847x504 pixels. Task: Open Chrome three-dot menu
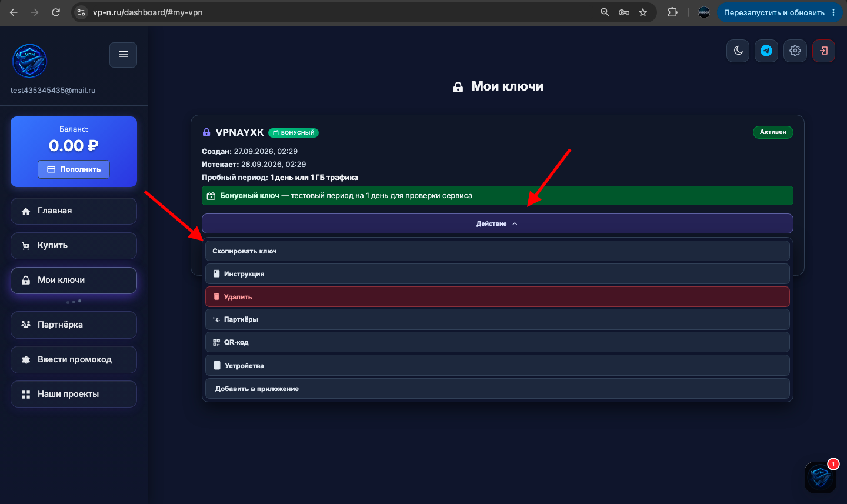click(833, 12)
